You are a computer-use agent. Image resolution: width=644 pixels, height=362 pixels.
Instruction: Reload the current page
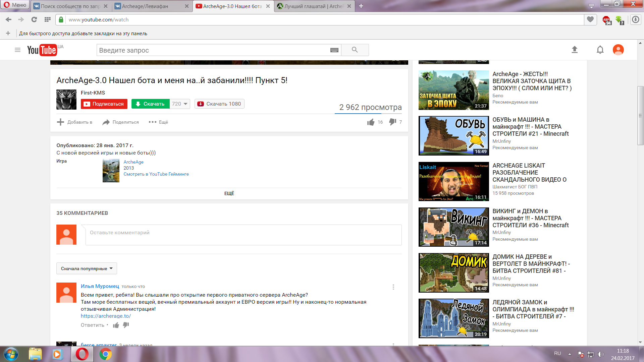tap(34, 19)
